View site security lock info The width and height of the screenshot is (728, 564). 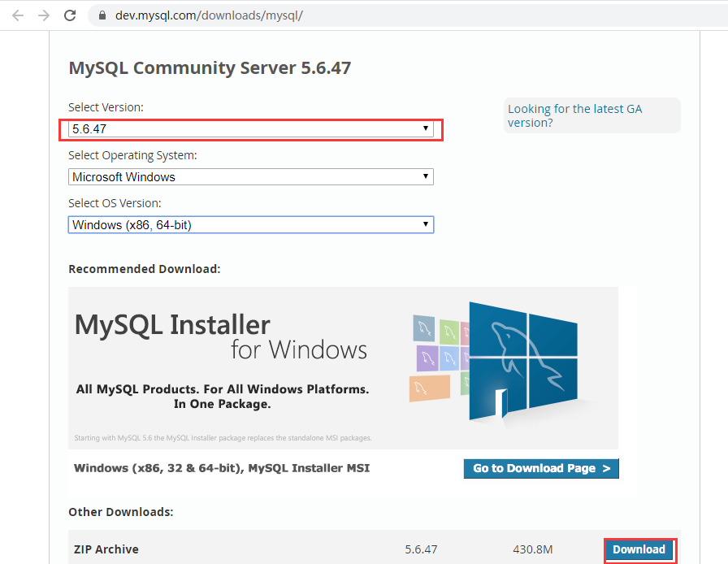pyautogui.click(x=102, y=15)
